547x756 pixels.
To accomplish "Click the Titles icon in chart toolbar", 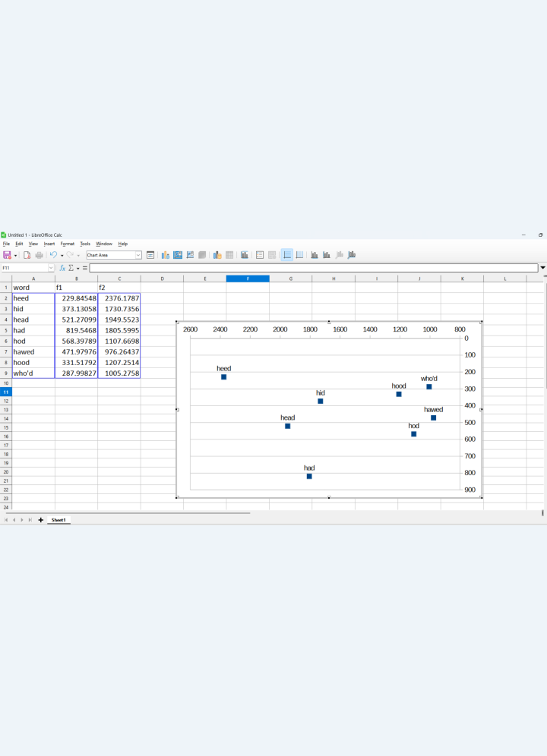I will tap(245, 255).
